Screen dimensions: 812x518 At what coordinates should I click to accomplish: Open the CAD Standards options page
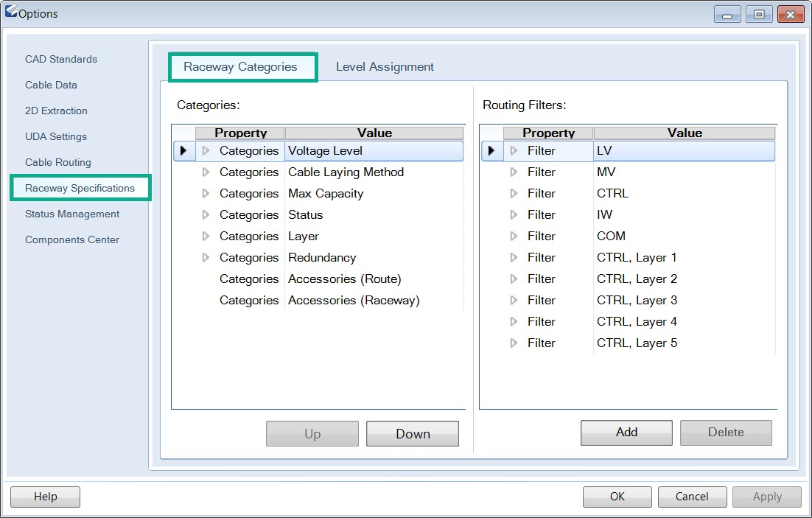click(x=61, y=59)
